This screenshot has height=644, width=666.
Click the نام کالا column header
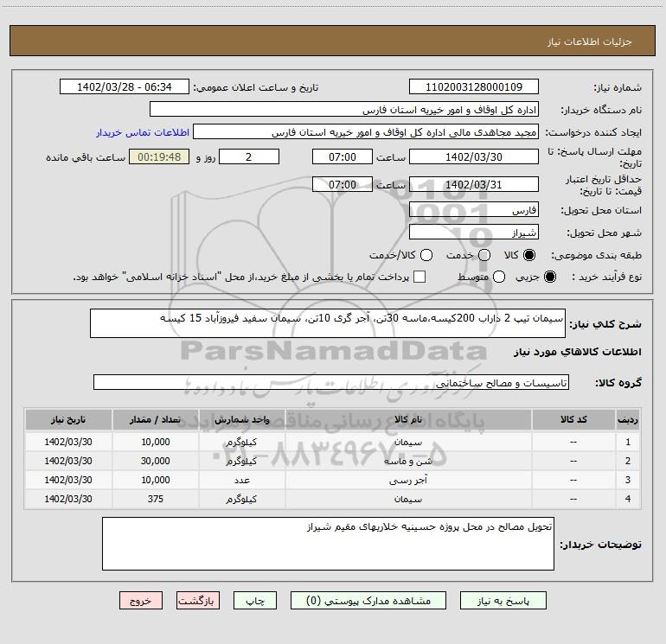pos(408,419)
